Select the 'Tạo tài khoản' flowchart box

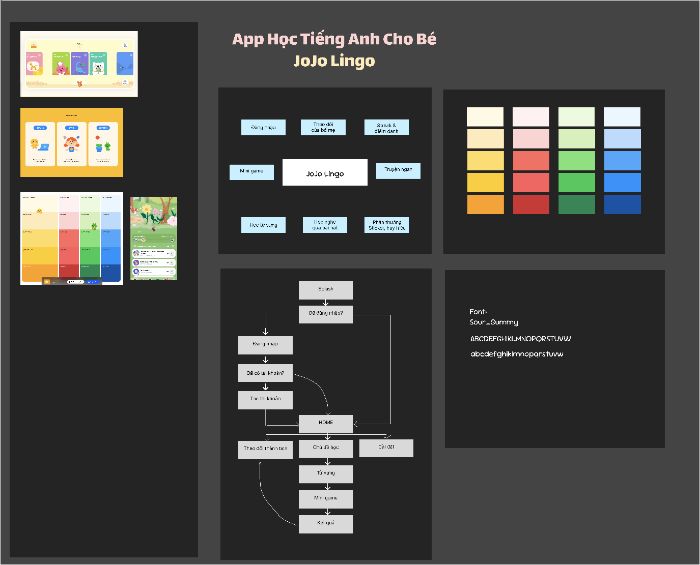pos(266,400)
